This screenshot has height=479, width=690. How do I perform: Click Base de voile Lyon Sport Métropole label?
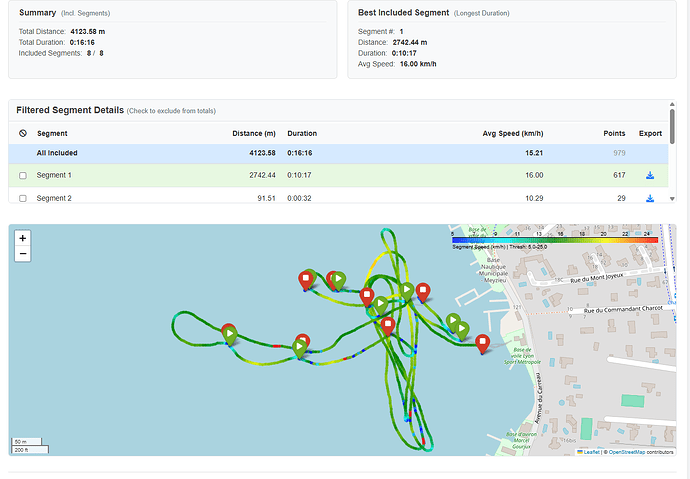pyautogui.click(x=522, y=356)
